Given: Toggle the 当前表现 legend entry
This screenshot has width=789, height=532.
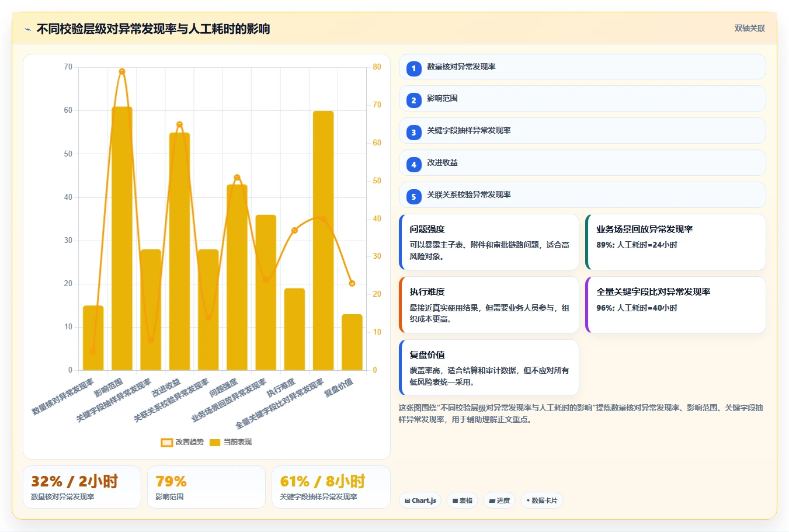Looking at the screenshot, I should click(x=230, y=442).
